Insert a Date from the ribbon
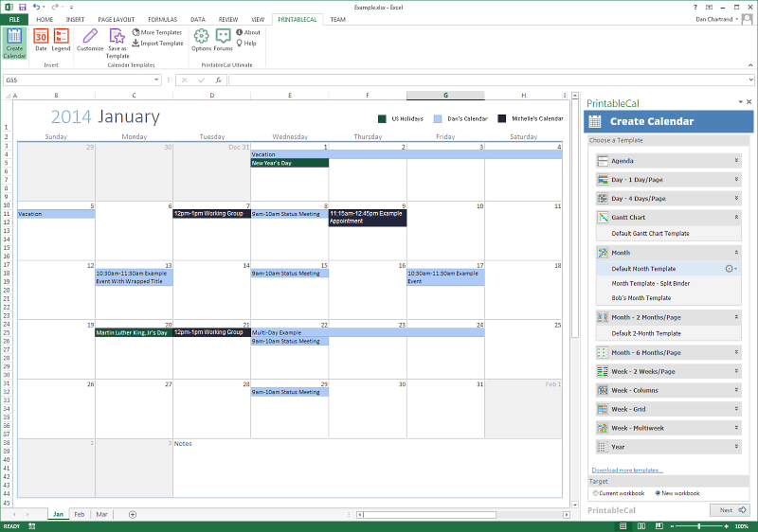This screenshot has width=758, height=532. (x=41, y=40)
